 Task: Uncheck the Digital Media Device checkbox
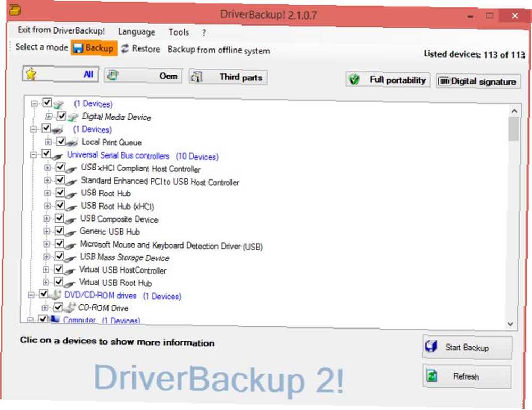click(61, 116)
